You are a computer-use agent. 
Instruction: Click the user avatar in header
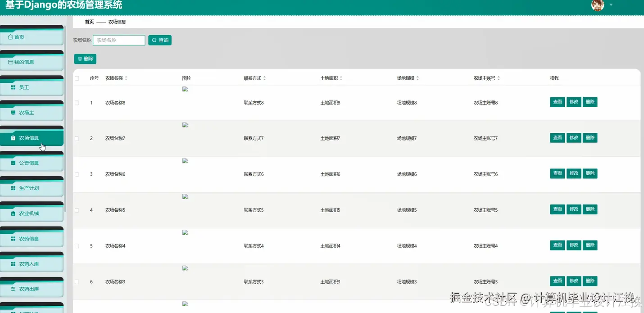tap(598, 5)
